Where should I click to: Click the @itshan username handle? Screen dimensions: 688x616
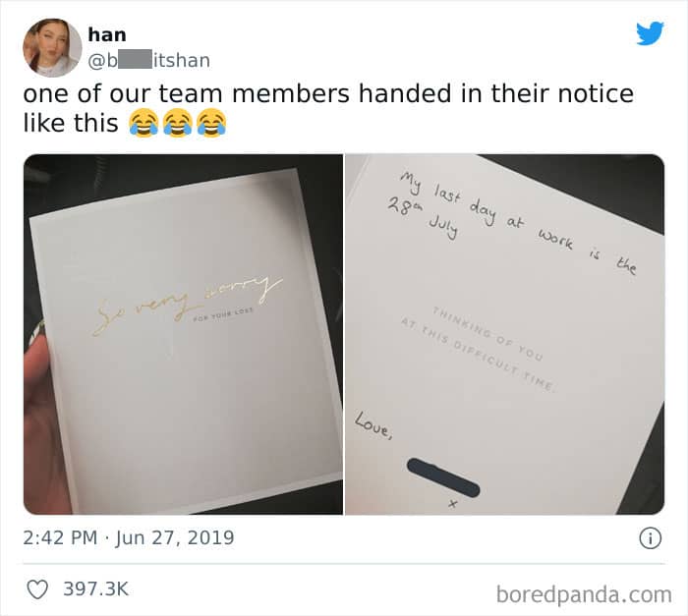point(148,61)
